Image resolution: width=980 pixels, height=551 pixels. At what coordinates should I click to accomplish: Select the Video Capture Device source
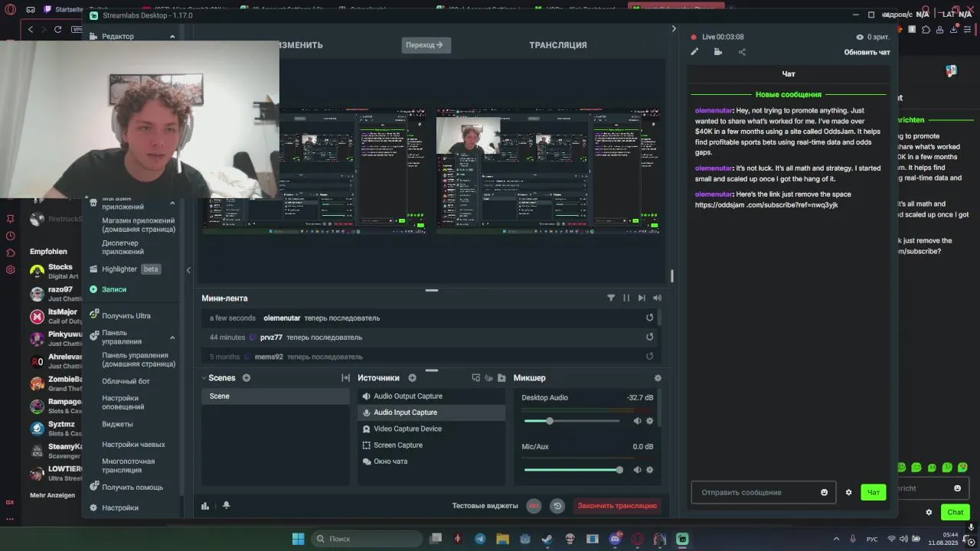(431, 429)
